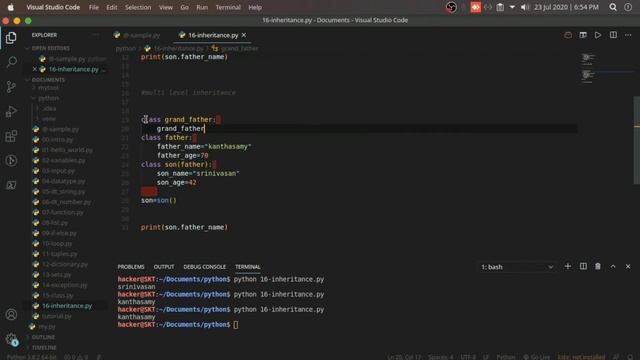Close the 16-inheritance.py editor tab
The height and width of the screenshot is (360, 640).
244,35
